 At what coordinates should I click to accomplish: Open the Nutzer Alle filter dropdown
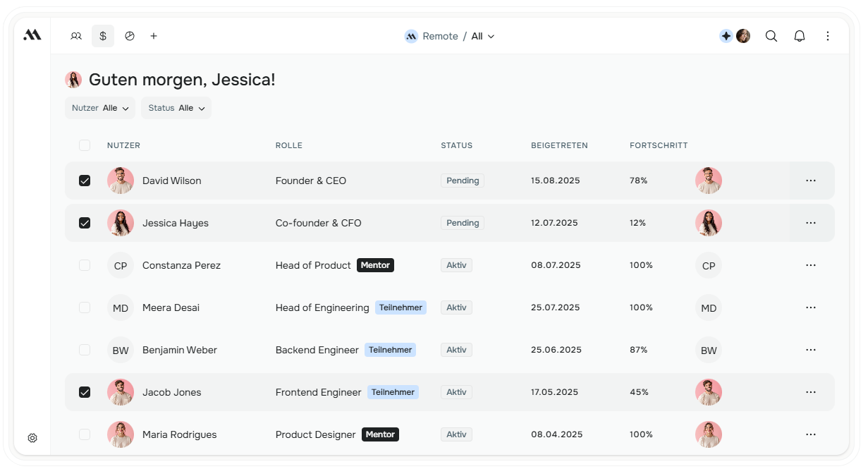(x=100, y=108)
